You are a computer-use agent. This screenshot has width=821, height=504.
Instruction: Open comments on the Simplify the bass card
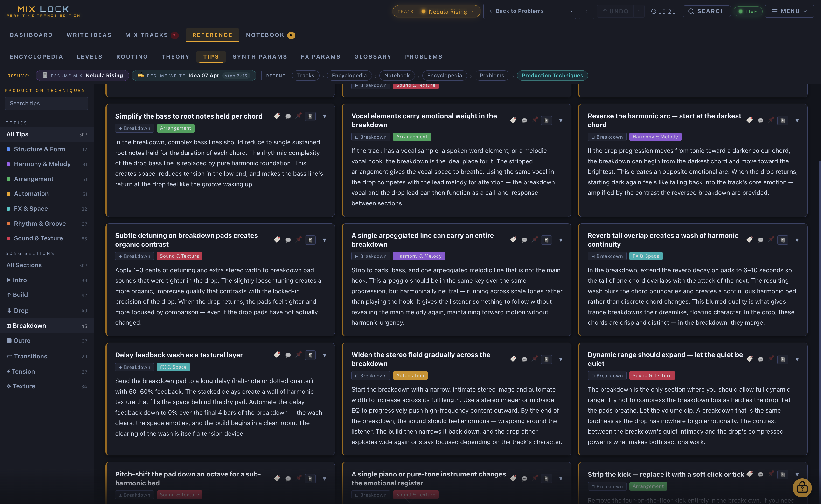point(288,116)
